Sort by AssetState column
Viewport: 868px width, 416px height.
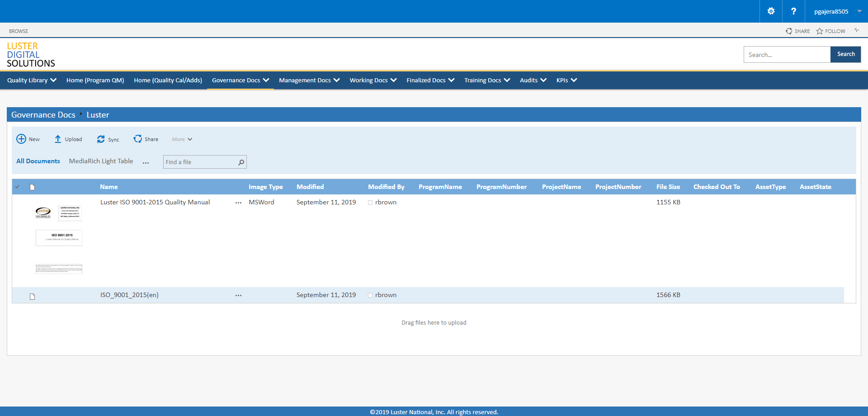click(815, 187)
